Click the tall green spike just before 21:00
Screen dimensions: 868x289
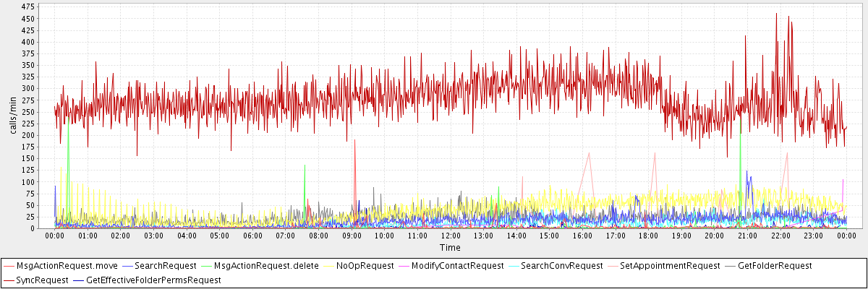click(741, 135)
